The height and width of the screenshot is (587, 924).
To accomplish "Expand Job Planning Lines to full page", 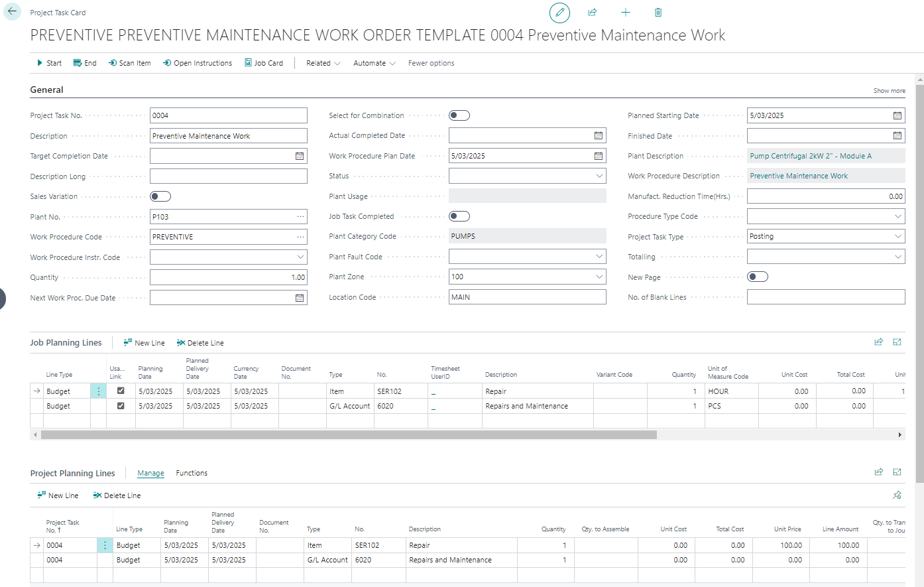I will pos(897,342).
